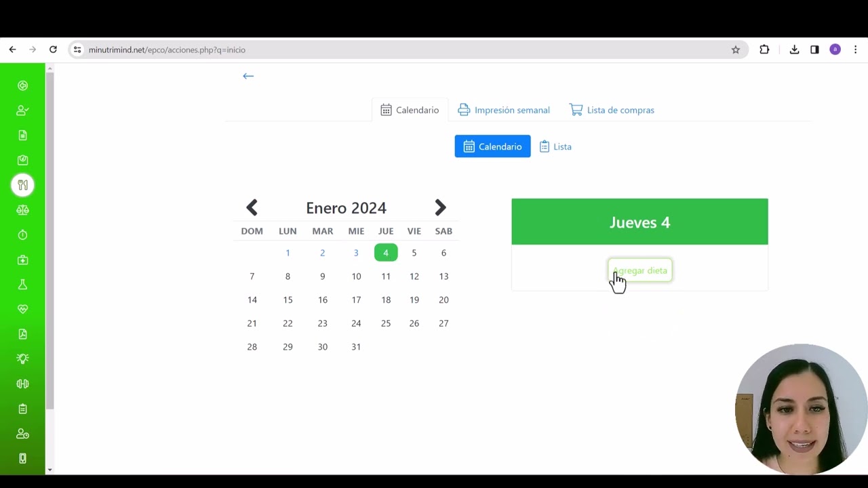This screenshot has height=488, width=868.
Task: Open the browser downloads icon
Action: click(x=794, y=49)
